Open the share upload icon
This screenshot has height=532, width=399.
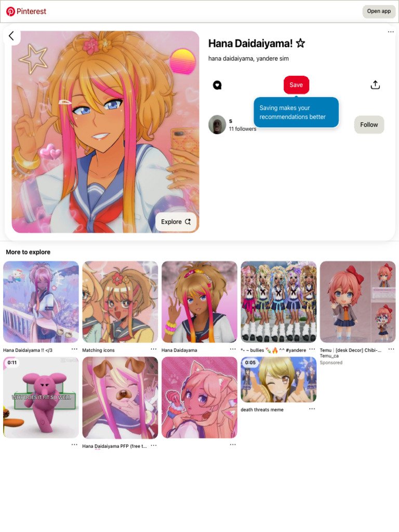pyautogui.click(x=375, y=85)
